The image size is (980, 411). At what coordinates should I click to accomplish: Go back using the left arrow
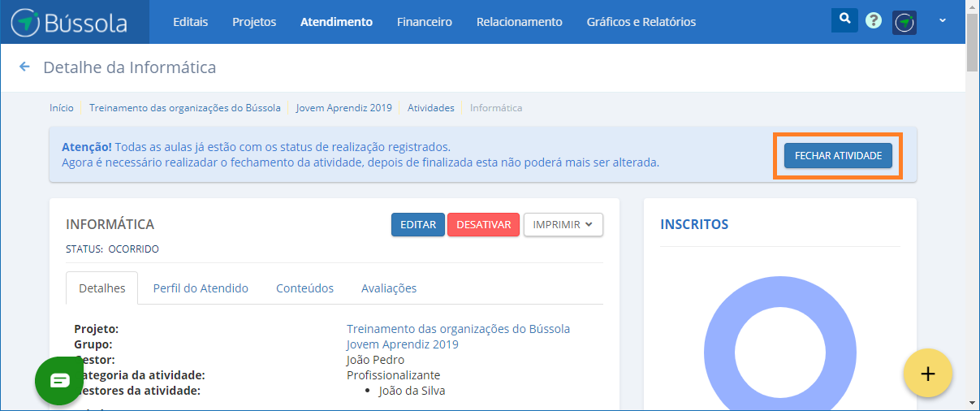24,67
